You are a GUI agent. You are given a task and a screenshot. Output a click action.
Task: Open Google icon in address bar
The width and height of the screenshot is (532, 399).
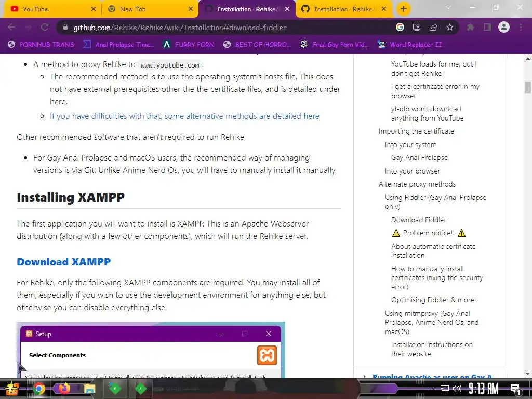tap(400, 27)
